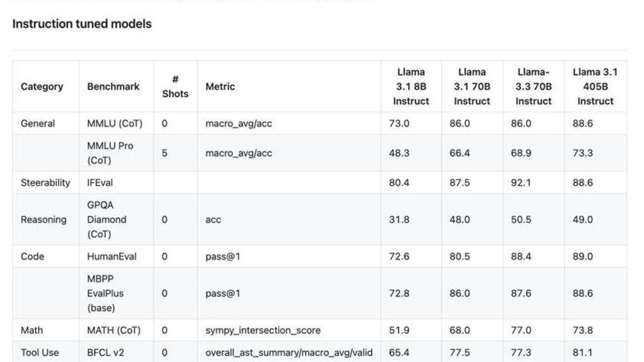Click 'macro_avg/acc' in the MMLU (CoT) row
Screen dimensions: 644x362
tap(239, 123)
